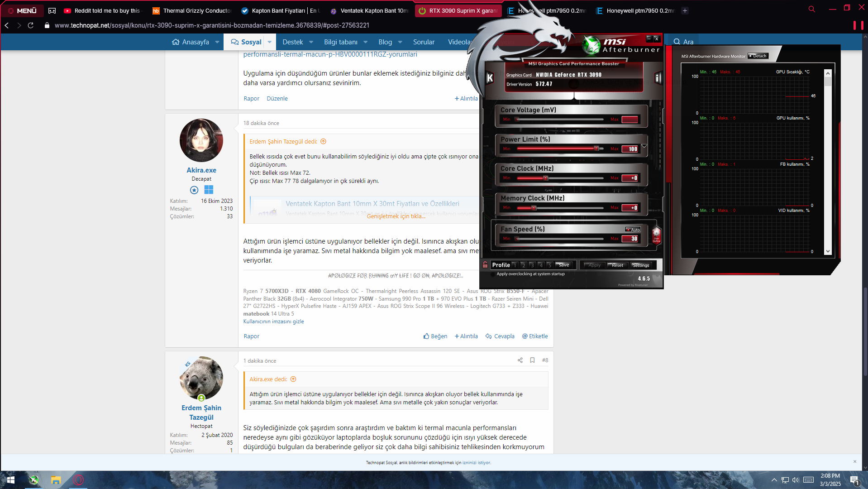Image resolution: width=868 pixels, height=489 pixels.
Task: Open Opera GX from the taskbar
Action: tap(78, 480)
